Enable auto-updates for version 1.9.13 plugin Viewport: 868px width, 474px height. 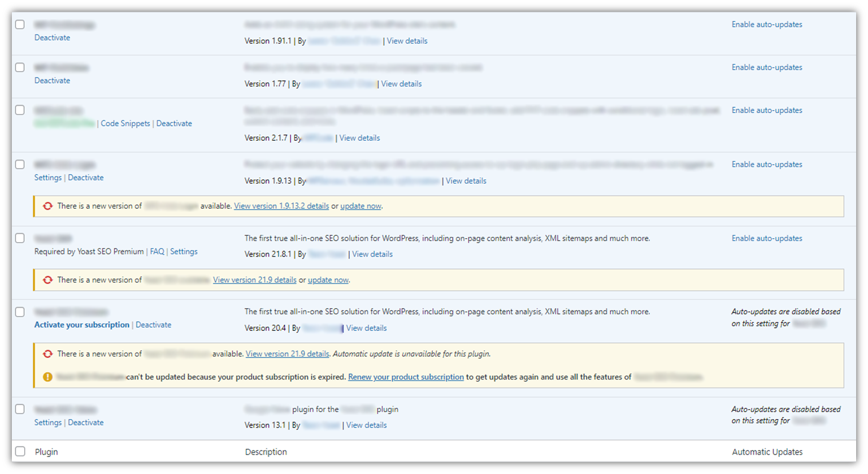pyautogui.click(x=767, y=165)
